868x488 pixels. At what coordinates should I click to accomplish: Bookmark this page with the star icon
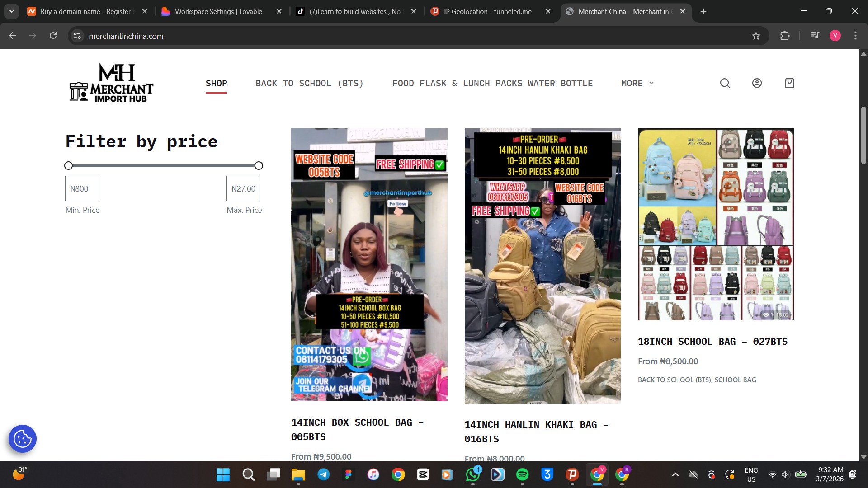click(756, 36)
